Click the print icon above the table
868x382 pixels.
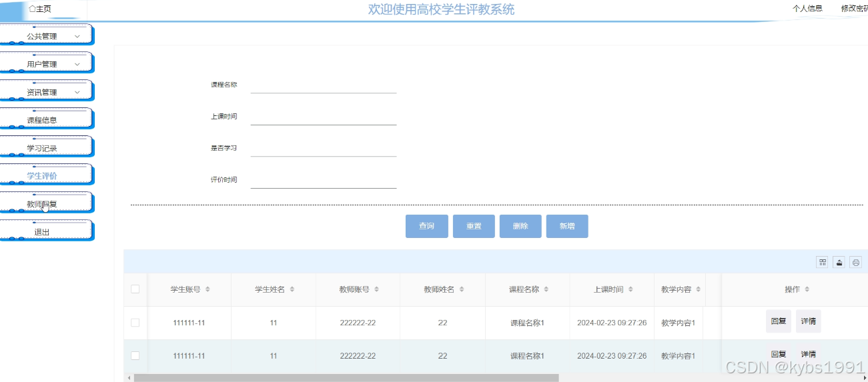point(856,262)
